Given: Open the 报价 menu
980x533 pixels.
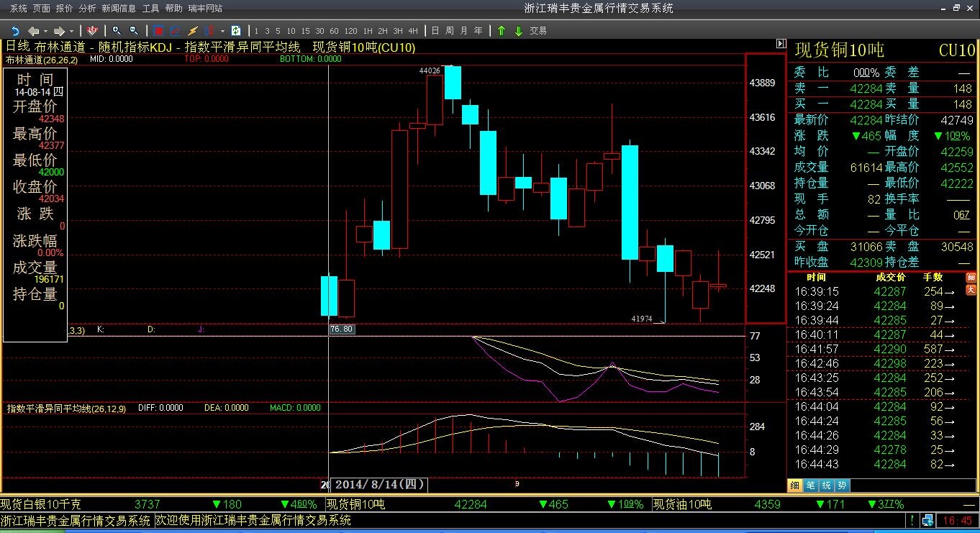Looking at the screenshot, I should click(x=65, y=9).
